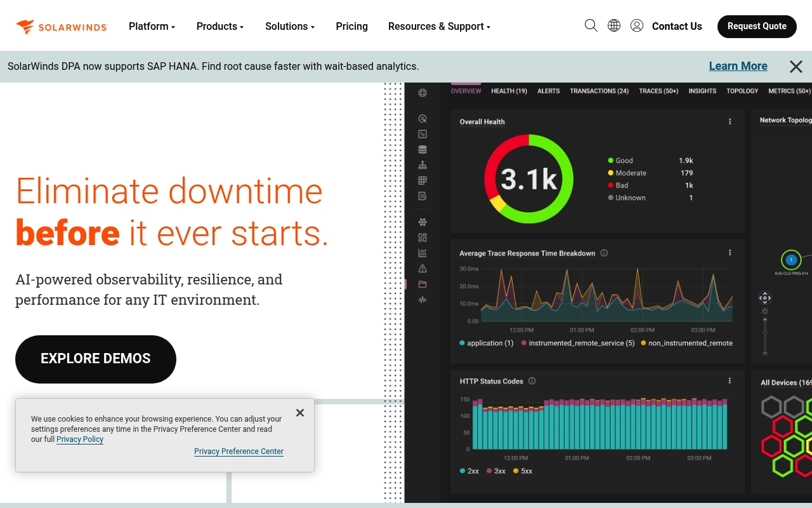The image size is (812, 508).
Task: Close the cookie notice popup
Action: (x=300, y=413)
